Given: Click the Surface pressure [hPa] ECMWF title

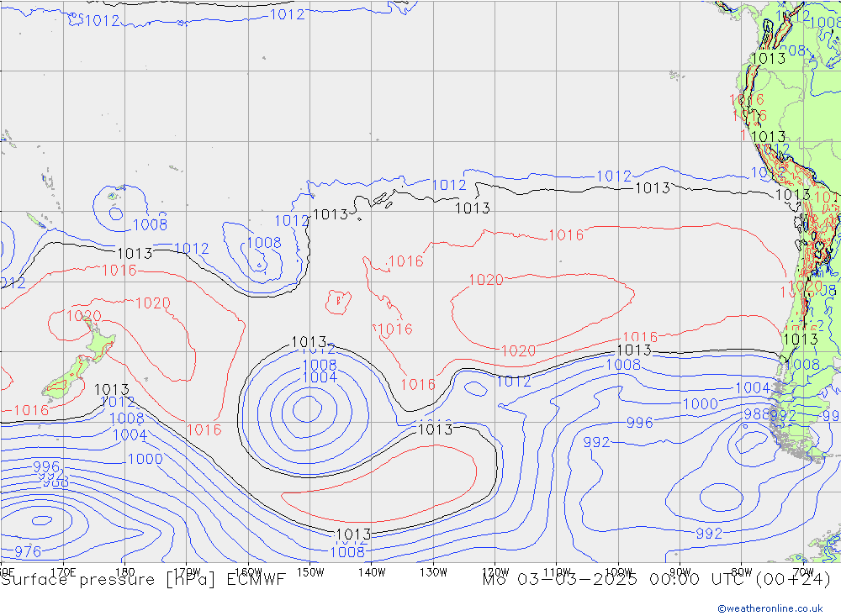Looking at the screenshot, I should click(143, 579).
